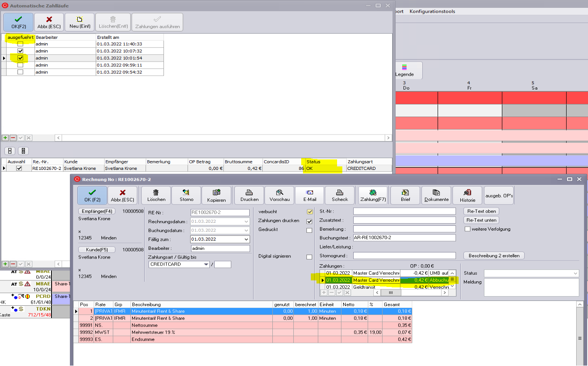The image size is (588, 366).
Task: Print the invoice via Drucken icon
Action: pyautogui.click(x=249, y=195)
